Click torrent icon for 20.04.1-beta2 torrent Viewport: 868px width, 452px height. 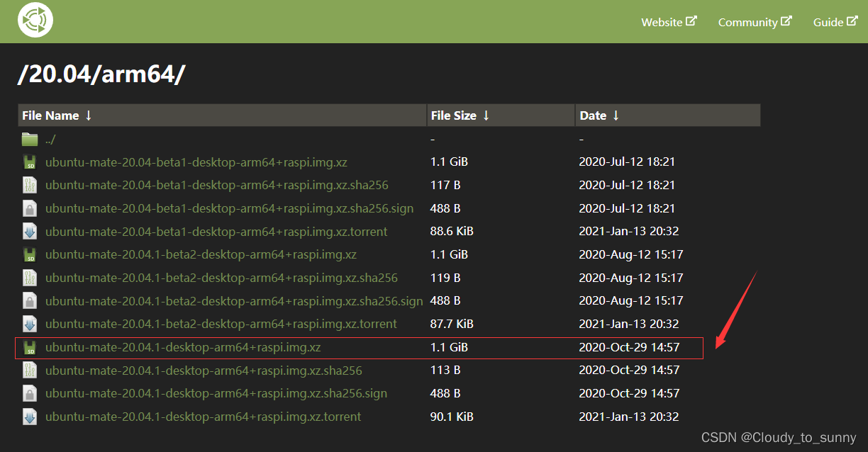point(29,324)
